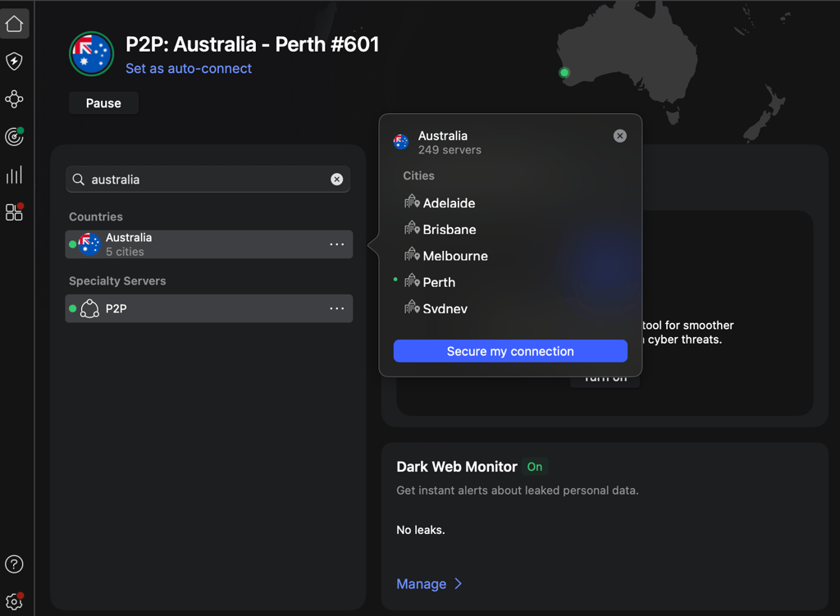Image resolution: width=840 pixels, height=616 pixels.
Task: Select Perth city
Action: (439, 282)
